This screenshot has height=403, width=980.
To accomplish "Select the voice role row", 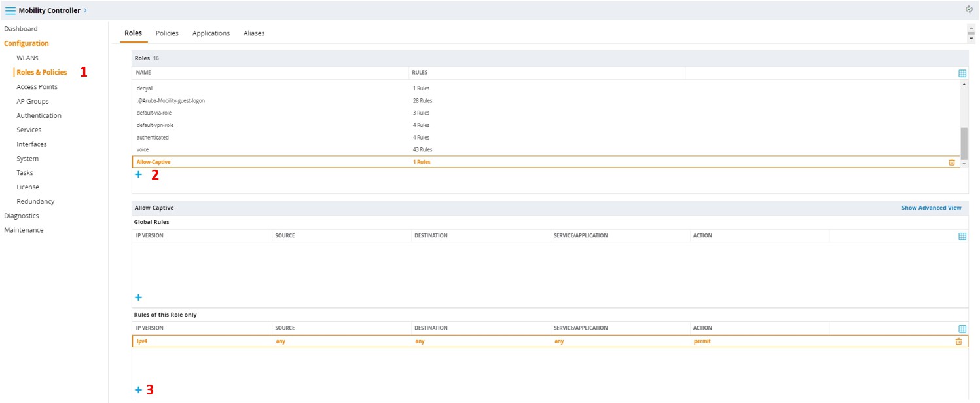I will coord(143,150).
